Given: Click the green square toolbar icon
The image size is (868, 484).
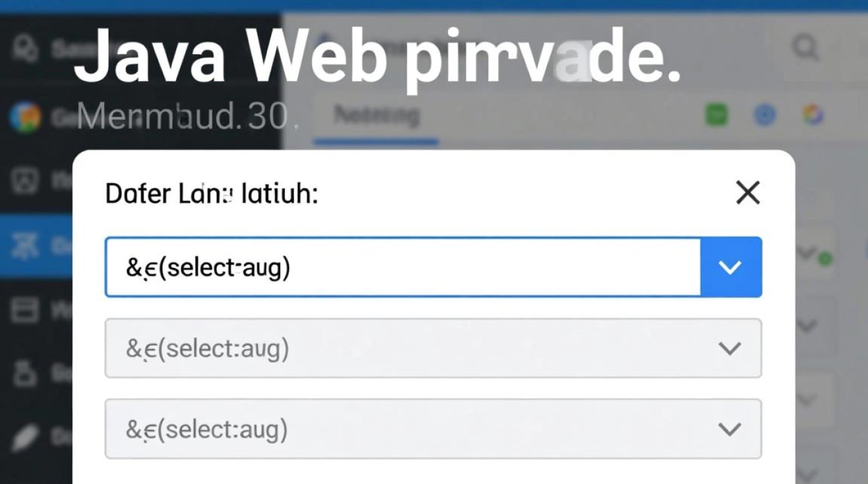Looking at the screenshot, I should 716,116.
